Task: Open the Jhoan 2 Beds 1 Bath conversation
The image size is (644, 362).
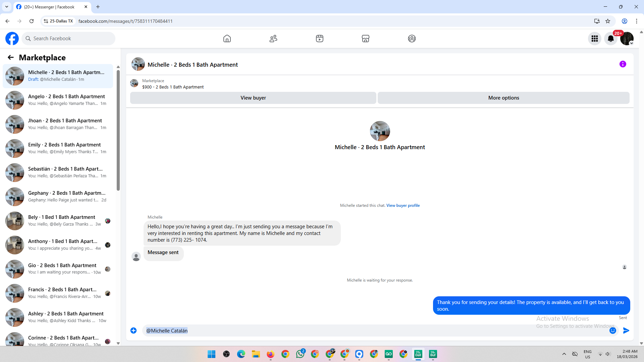Action: pos(58,124)
